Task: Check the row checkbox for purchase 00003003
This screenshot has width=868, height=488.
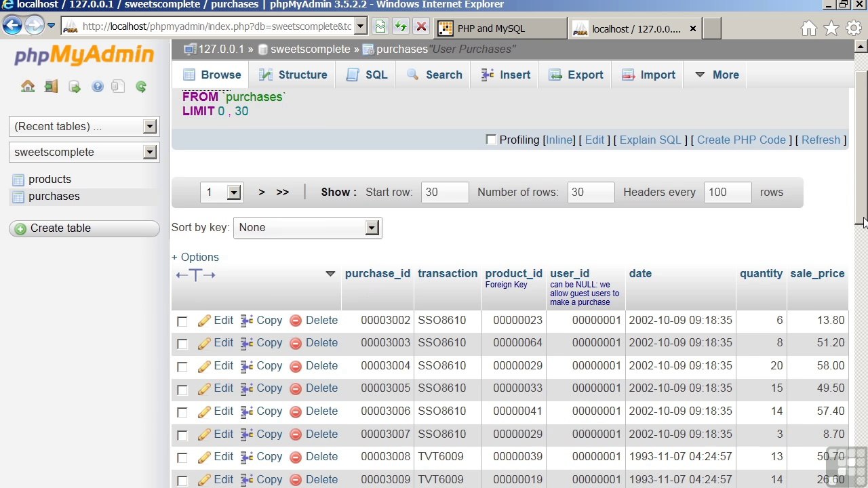Action: pos(182,344)
